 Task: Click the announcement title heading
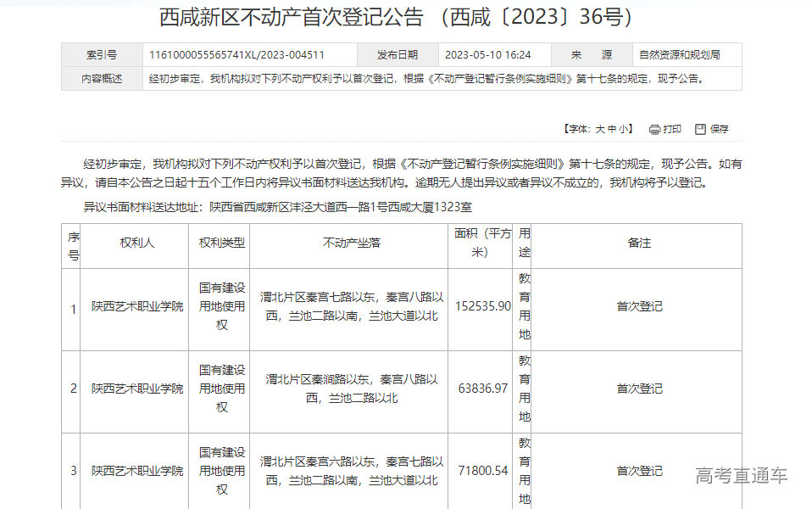pyautogui.click(x=397, y=17)
